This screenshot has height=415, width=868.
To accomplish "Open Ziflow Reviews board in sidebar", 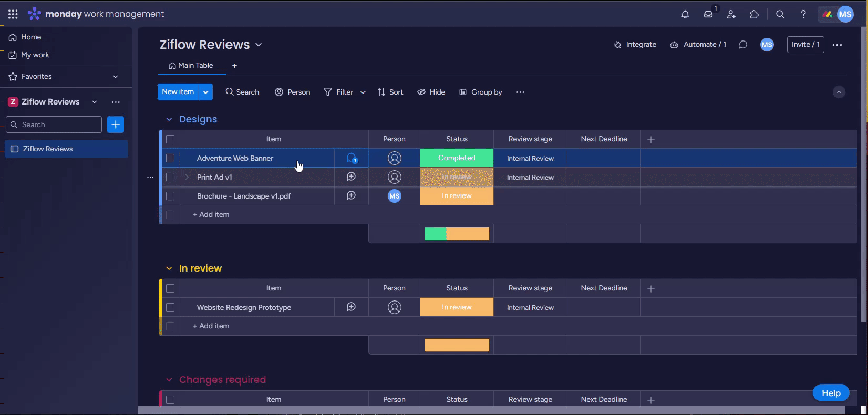I will (66, 149).
